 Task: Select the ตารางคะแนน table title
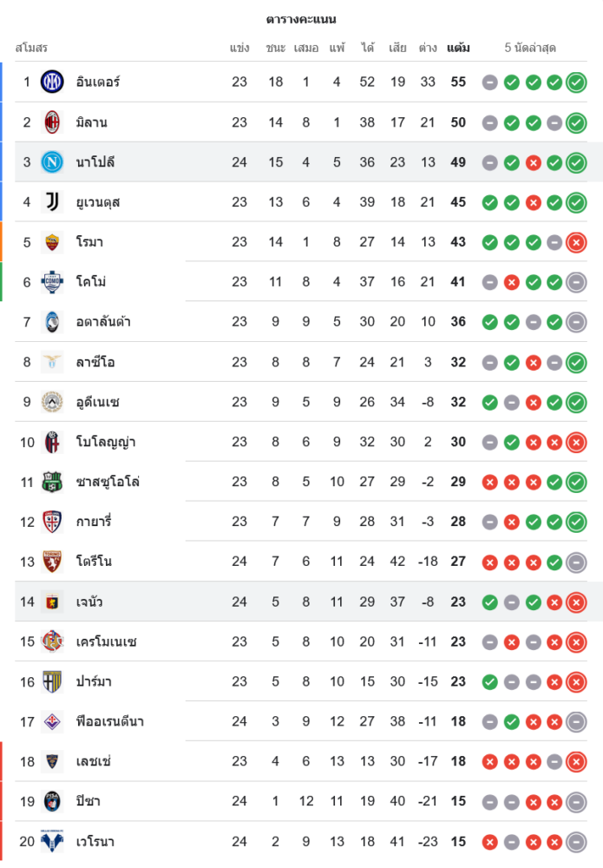tap(301, 19)
